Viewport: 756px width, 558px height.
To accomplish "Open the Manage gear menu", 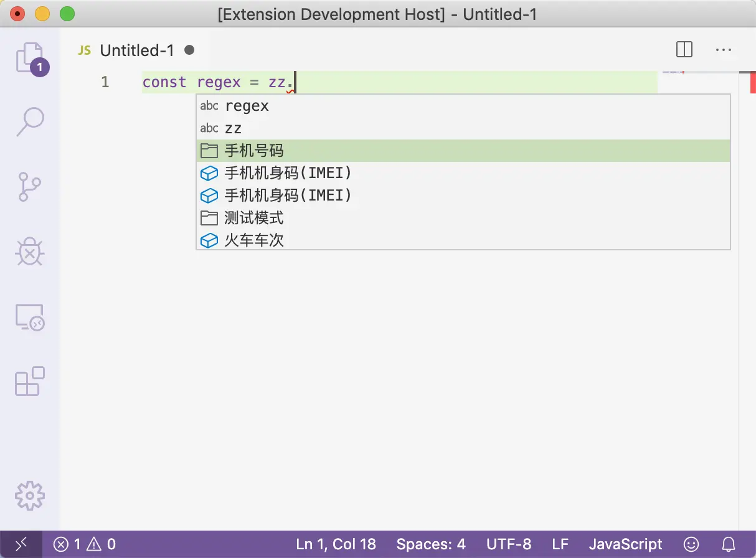I will 30,496.
